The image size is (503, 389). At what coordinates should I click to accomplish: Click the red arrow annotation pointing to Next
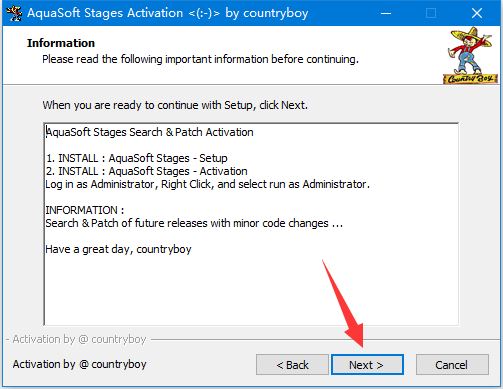(345, 303)
